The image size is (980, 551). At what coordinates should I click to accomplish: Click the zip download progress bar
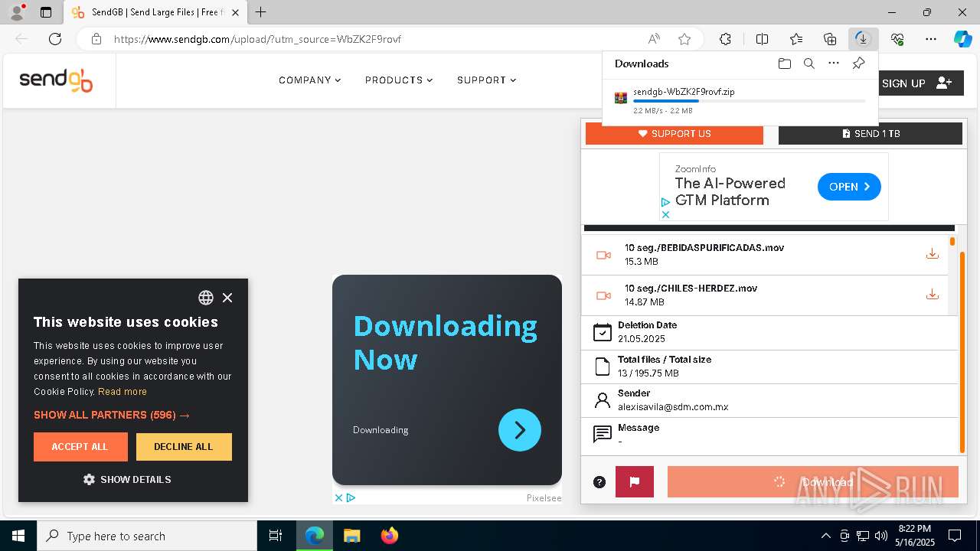[x=749, y=101]
